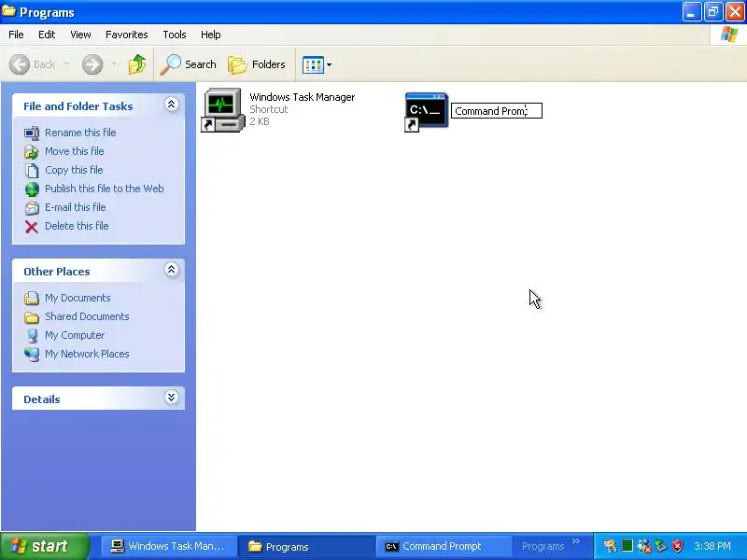Image resolution: width=747 pixels, height=560 pixels.
Task: Open the Edit menu
Action: click(47, 35)
